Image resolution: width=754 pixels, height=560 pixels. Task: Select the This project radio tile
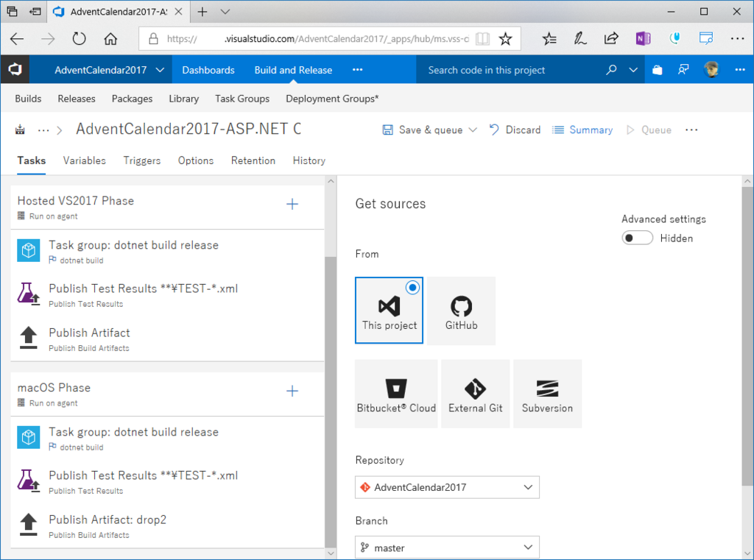(x=389, y=311)
